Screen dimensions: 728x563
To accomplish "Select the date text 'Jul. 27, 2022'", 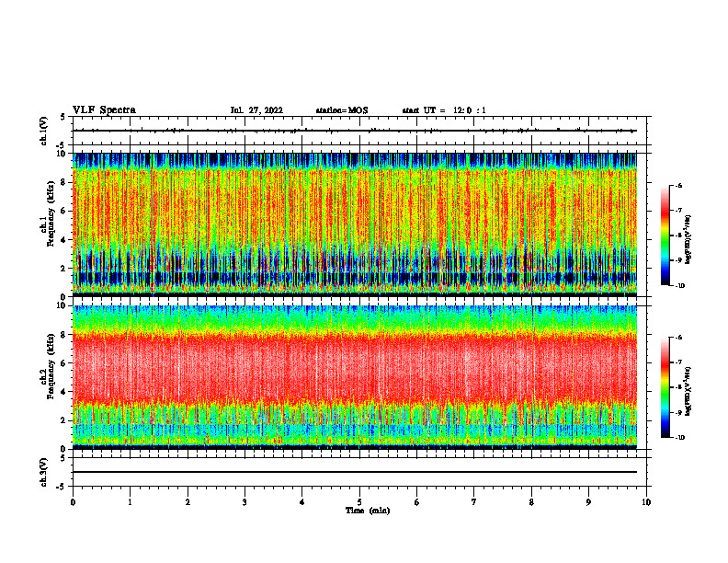I will pos(256,110).
